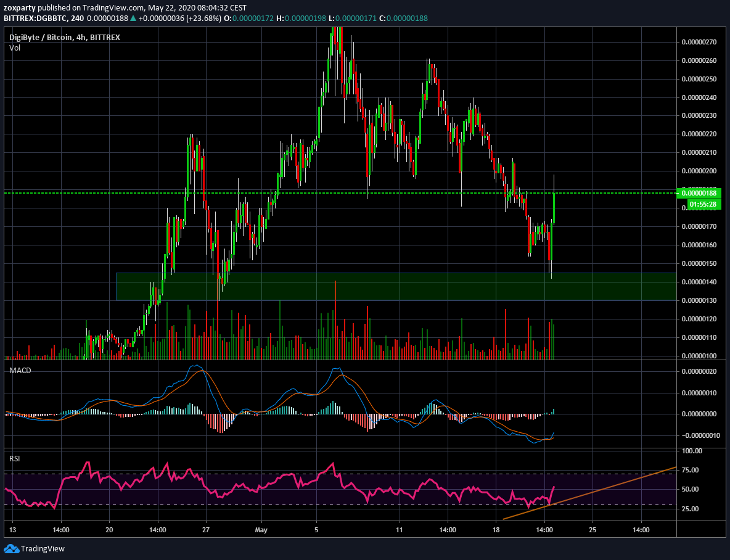Screen dimensions: 730x560
Task: Click the +0.00000036 (23.68%) change value
Action: click(x=179, y=18)
